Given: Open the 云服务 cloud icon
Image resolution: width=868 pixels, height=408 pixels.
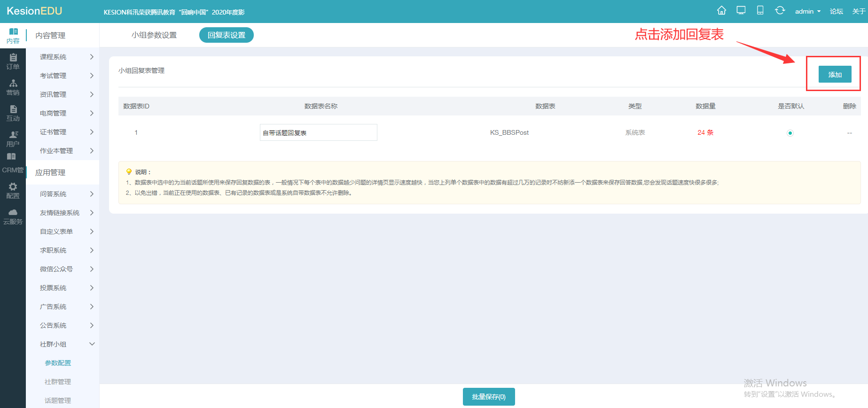Looking at the screenshot, I should [x=13, y=216].
